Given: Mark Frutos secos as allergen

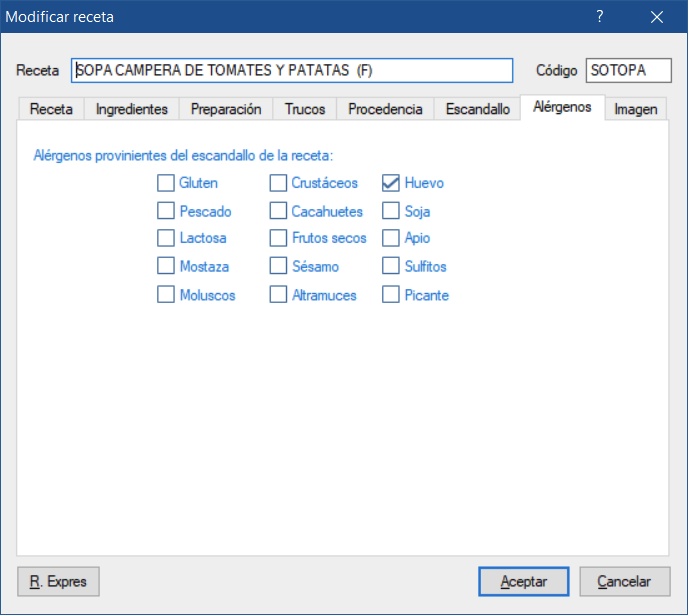Looking at the screenshot, I should 278,239.
